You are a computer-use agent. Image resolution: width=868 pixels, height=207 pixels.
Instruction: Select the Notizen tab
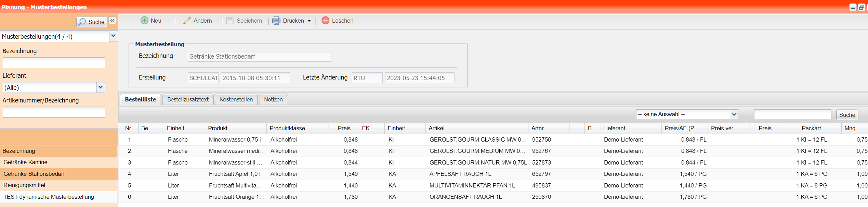273,99
